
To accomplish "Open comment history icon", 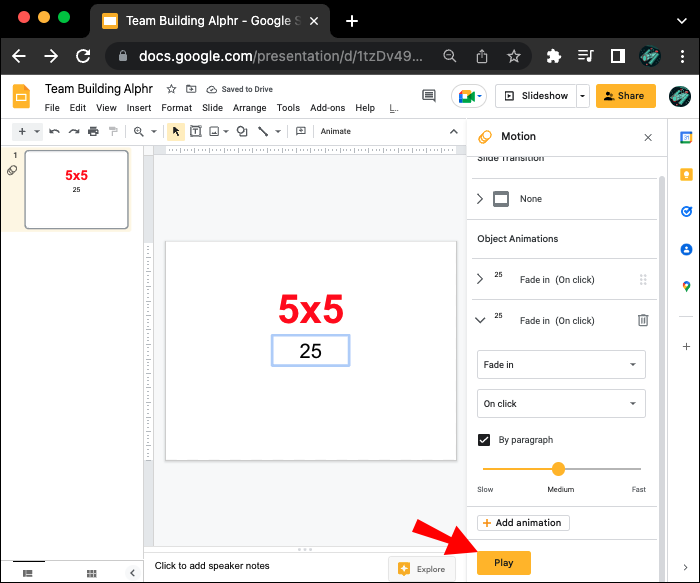I will point(429,96).
